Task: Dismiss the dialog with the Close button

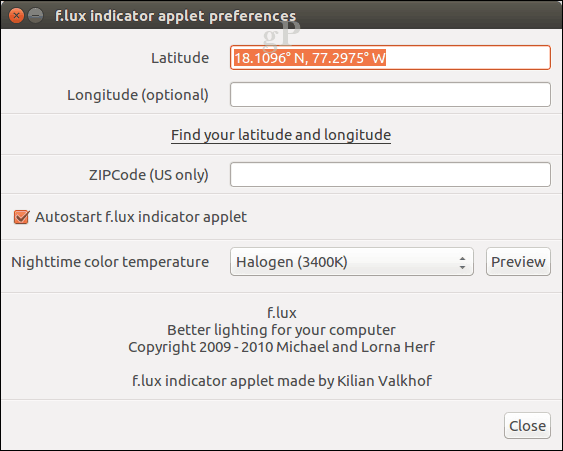Action: pos(527,426)
